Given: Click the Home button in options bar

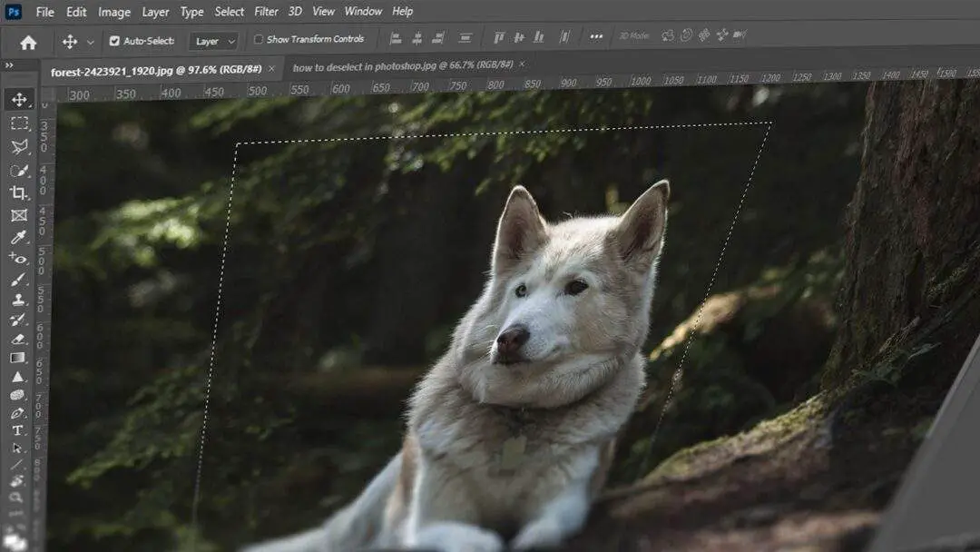Looking at the screenshot, I should pos(28,42).
